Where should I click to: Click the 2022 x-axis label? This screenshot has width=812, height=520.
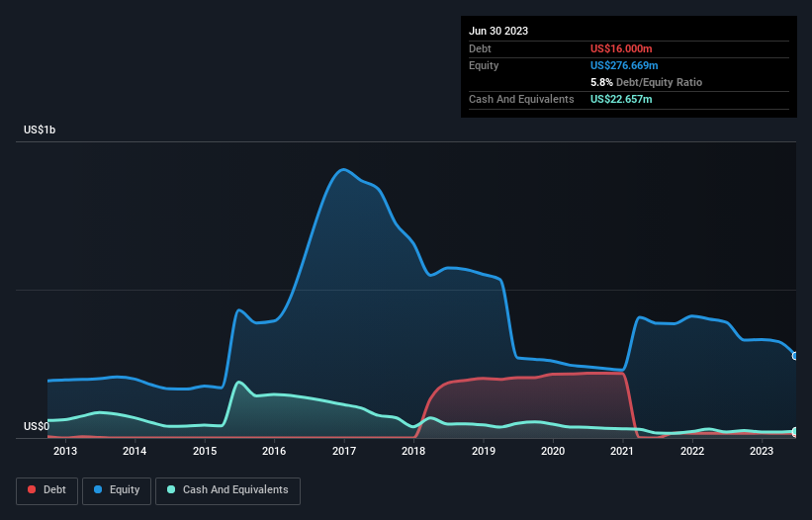(692, 451)
